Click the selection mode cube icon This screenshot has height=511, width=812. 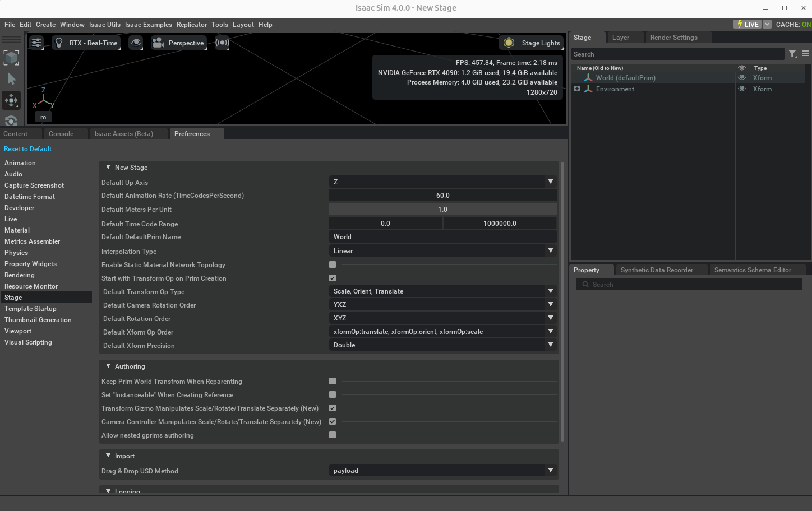pos(11,58)
